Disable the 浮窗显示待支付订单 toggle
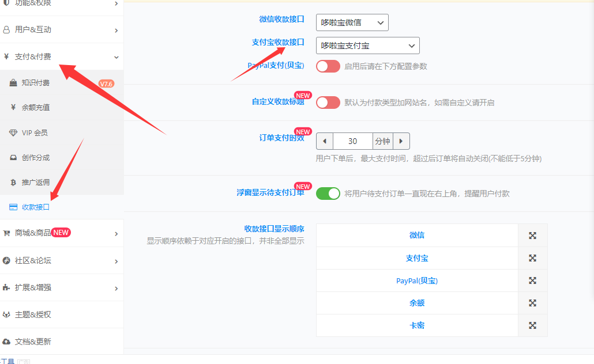Screen dimensions: 594x364 click(328, 194)
